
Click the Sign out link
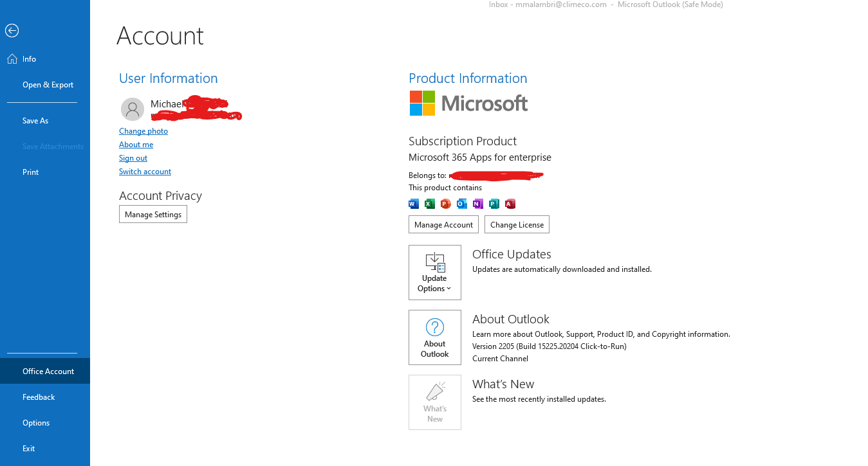point(133,158)
